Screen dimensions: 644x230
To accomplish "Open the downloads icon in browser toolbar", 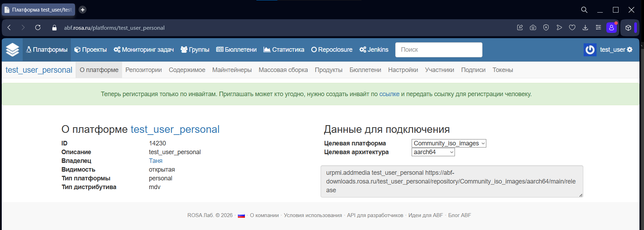I will tap(585, 28).
